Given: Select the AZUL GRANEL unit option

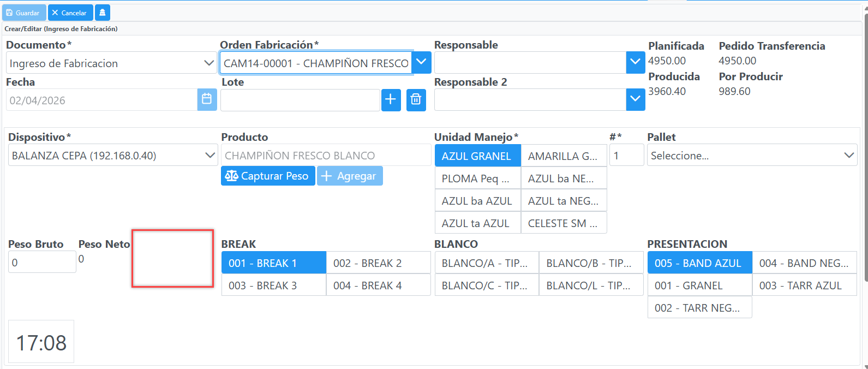Looking at the screenshot, I should pyautogui.click(x=478, y=156).
